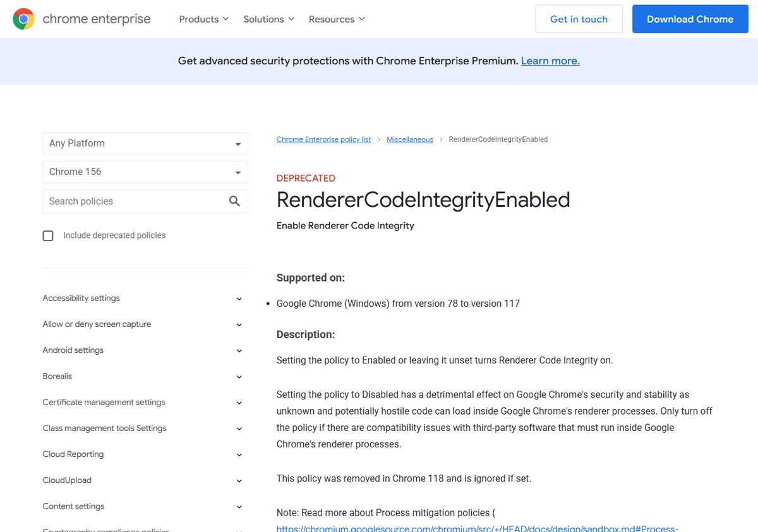
Task: Click the Chrome Enterprise logo icon
Action: 23,19
